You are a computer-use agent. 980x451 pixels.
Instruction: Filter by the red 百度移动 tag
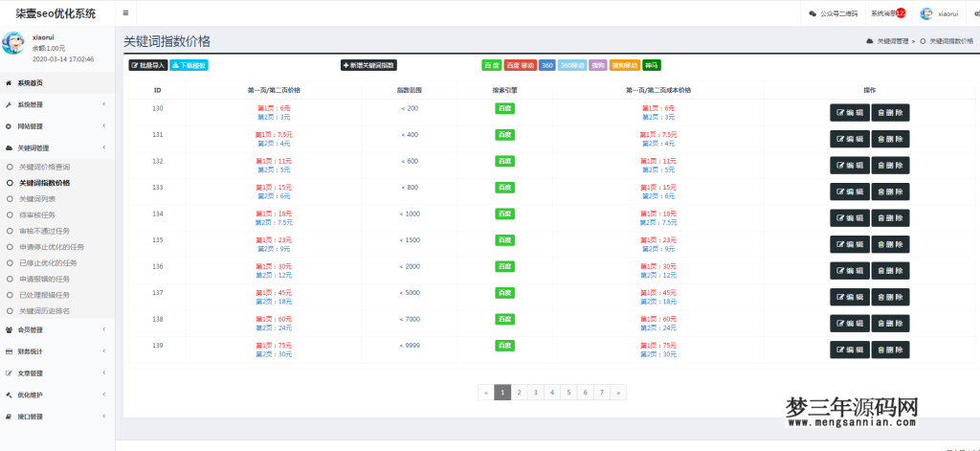click(x=520, y=65)
